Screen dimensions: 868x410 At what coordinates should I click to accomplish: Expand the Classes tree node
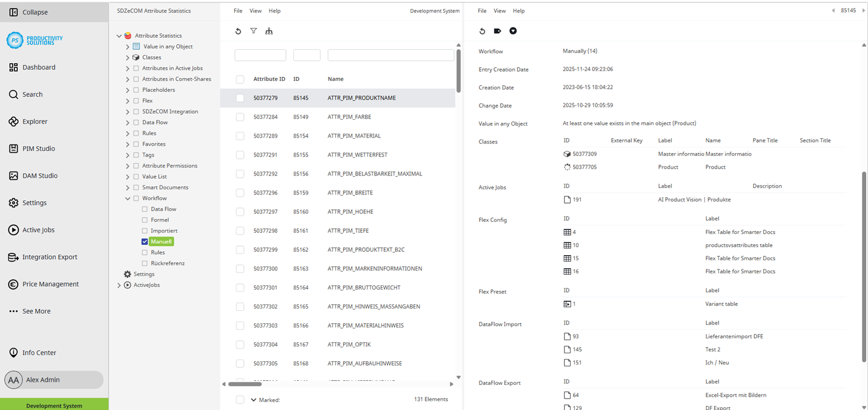coord(128,56)
